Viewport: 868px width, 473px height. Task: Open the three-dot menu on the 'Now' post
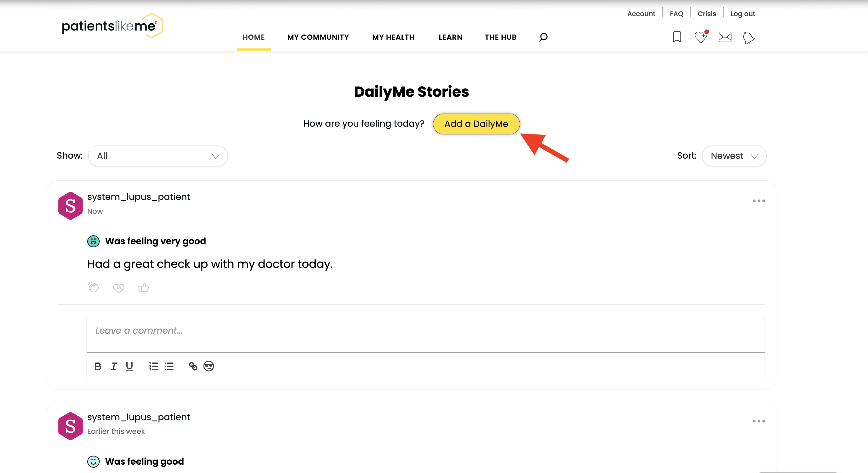[758, 201]
